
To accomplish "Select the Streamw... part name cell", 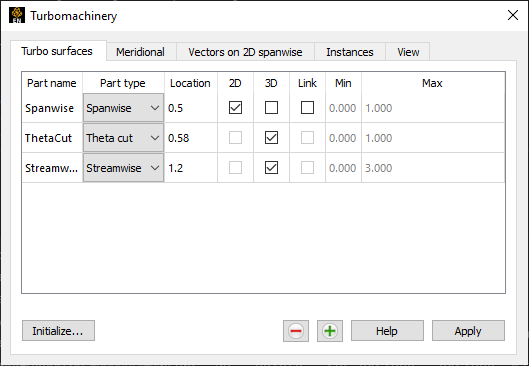I will tap(52, 168).
